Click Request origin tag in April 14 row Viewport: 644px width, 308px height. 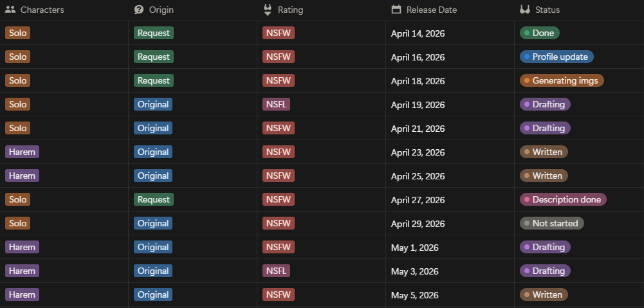(x=154, y=33)
